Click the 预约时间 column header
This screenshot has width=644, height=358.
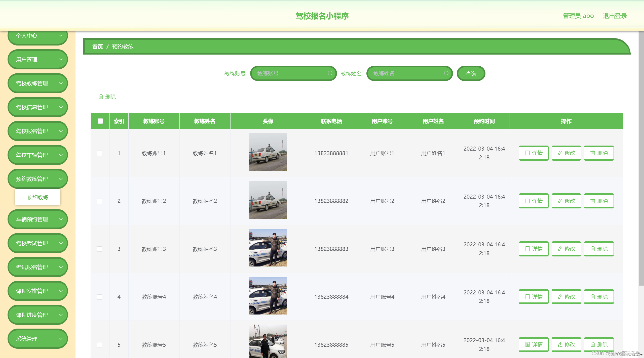click(x=484, y=121)
